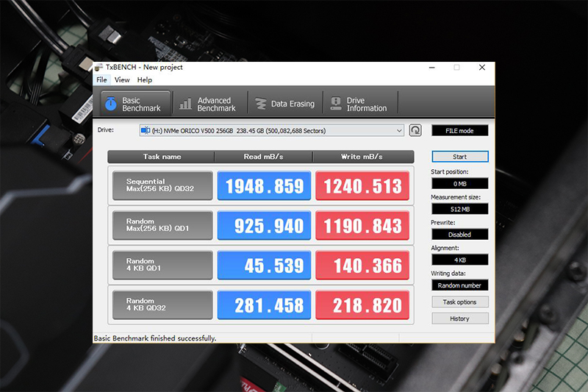
Task: Switch to the Advanced Benchmark tab
Action: coord(210,104)
